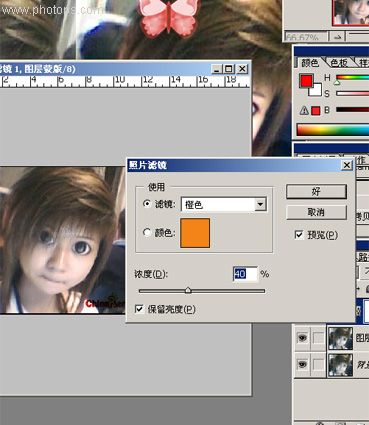Hide the upper layer via eye icon
The image size is (369, 425).
click(302, 338)
